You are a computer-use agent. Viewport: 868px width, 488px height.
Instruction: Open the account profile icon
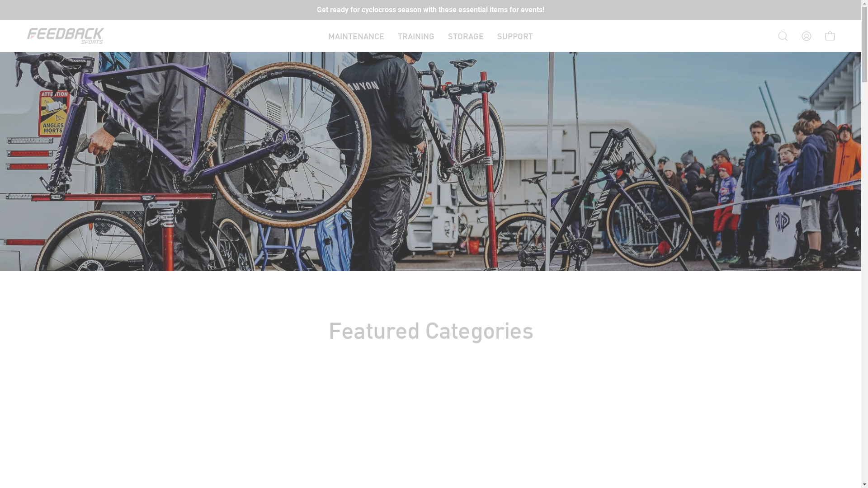pyautogui.click(x=806, y=36)
